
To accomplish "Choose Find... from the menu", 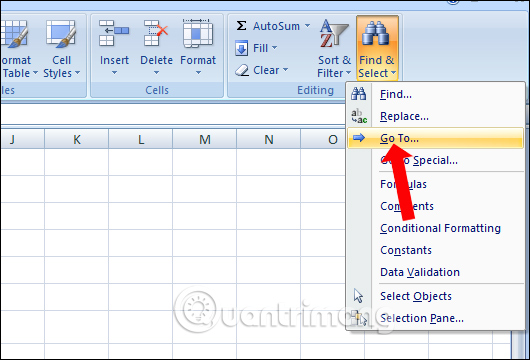I will pyautogui.click(x=435, y=94).
